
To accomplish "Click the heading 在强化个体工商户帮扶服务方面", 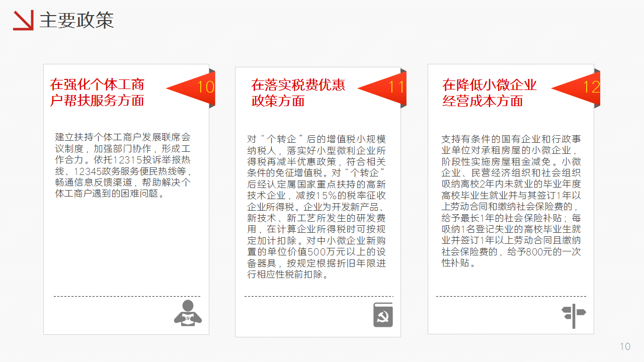I will point(97,93).
